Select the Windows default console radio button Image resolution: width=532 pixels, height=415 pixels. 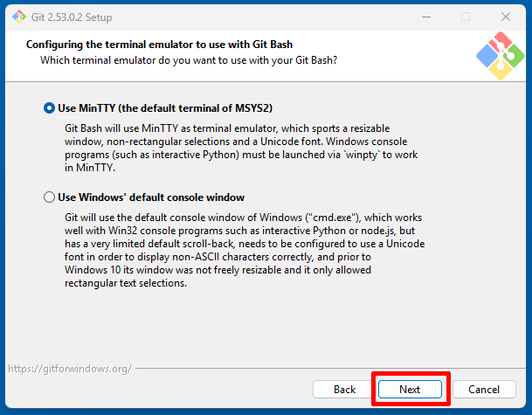coord(49,197)
